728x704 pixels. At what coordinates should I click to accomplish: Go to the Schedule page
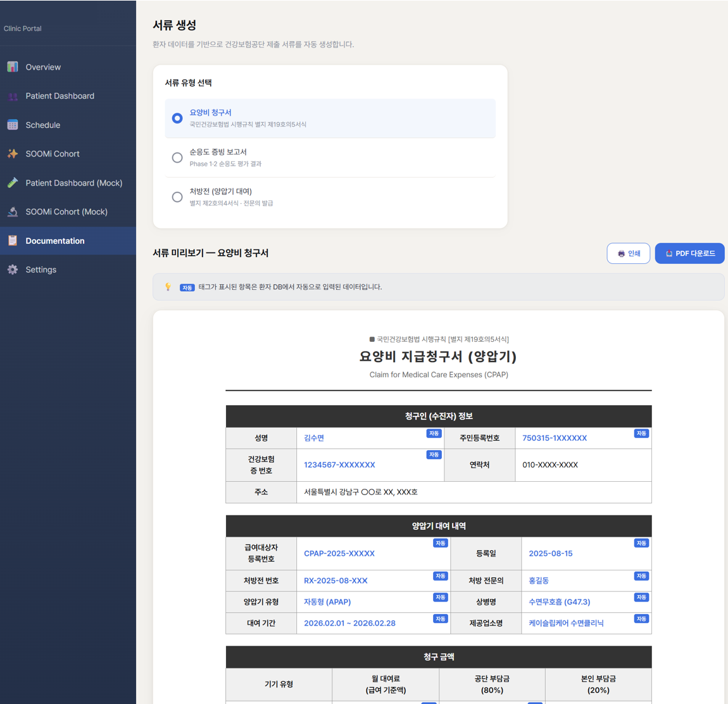(x=43, y=125)
